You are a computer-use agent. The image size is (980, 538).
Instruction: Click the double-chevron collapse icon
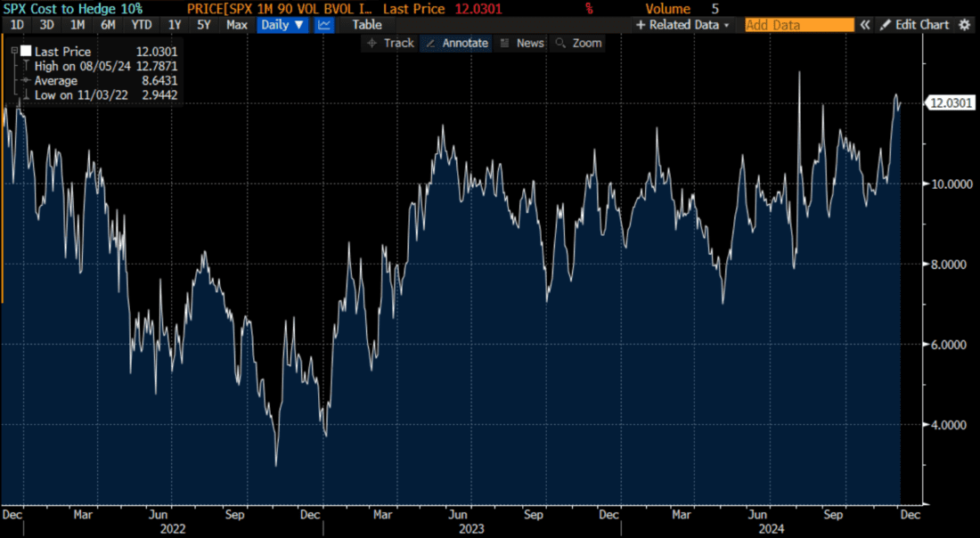[x=865, y=25]
